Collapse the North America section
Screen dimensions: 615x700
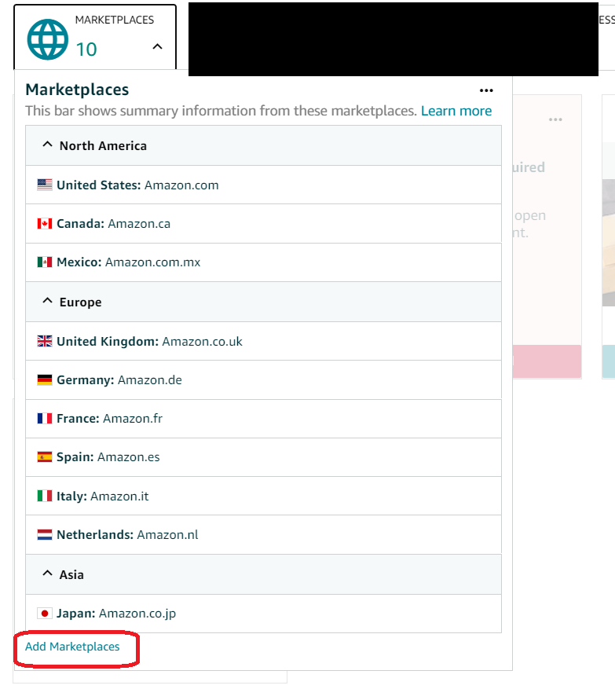47,145
